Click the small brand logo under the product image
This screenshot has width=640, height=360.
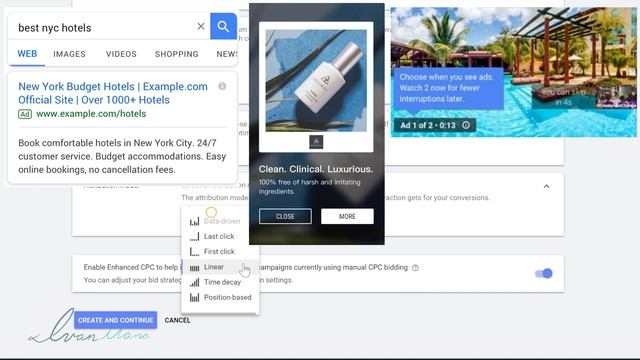tap(316, 142)
